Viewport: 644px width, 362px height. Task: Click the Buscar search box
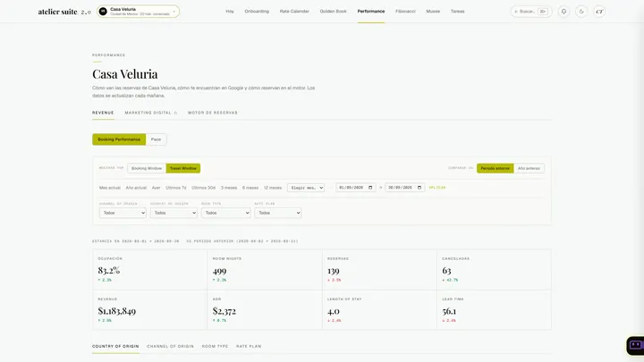click(531, 12)
